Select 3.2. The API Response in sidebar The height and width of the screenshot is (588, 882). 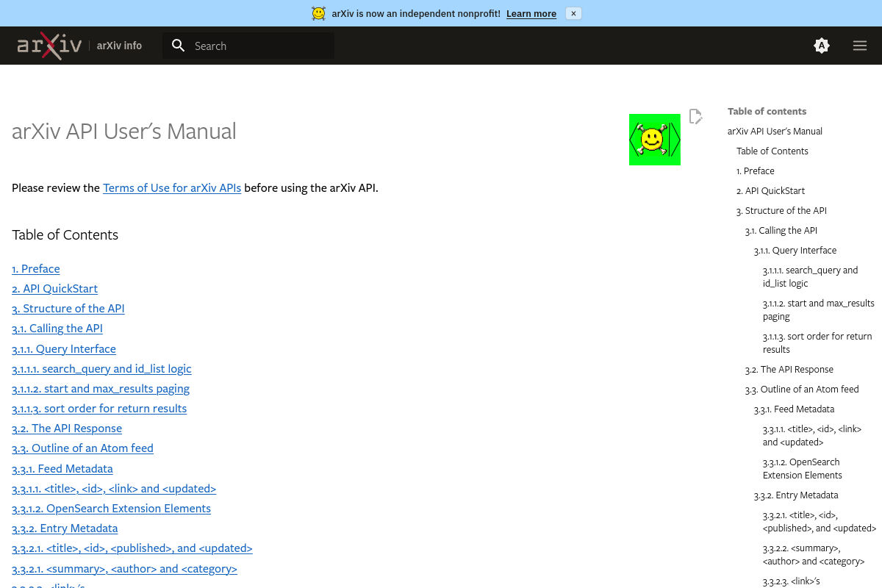tap(789, 369)
